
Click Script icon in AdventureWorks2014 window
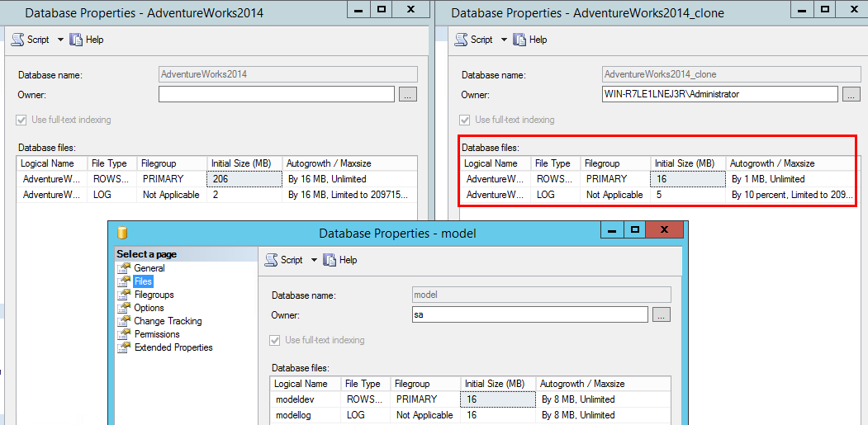17,40
